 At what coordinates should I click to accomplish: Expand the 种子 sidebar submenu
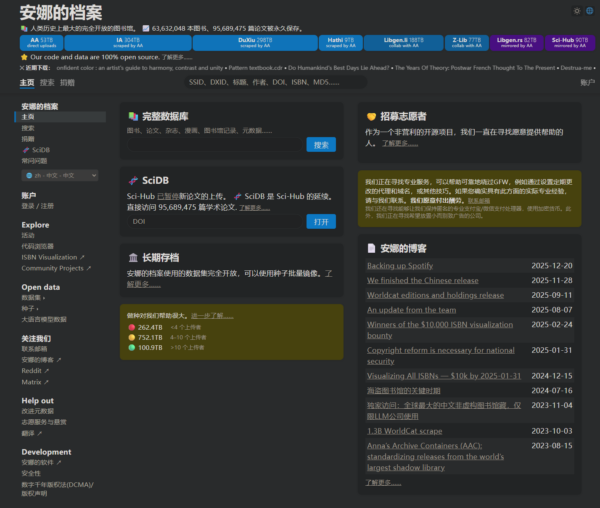tap(30, 308)
